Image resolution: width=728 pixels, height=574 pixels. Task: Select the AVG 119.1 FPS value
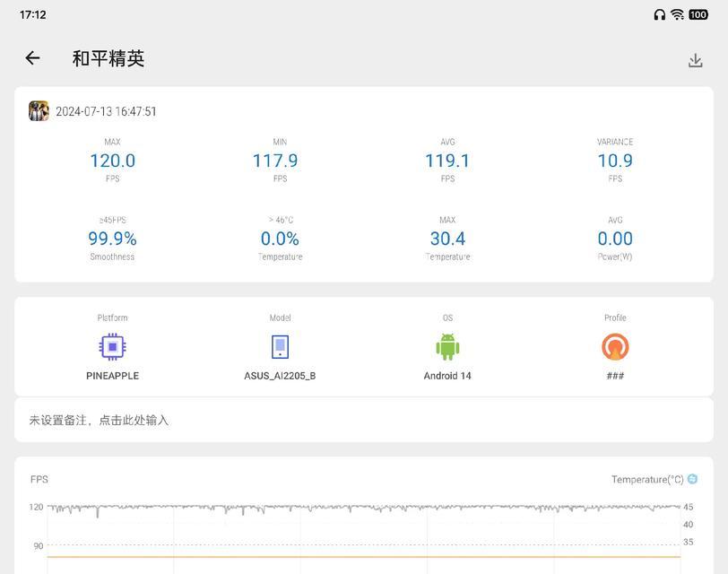click(447, 161)
